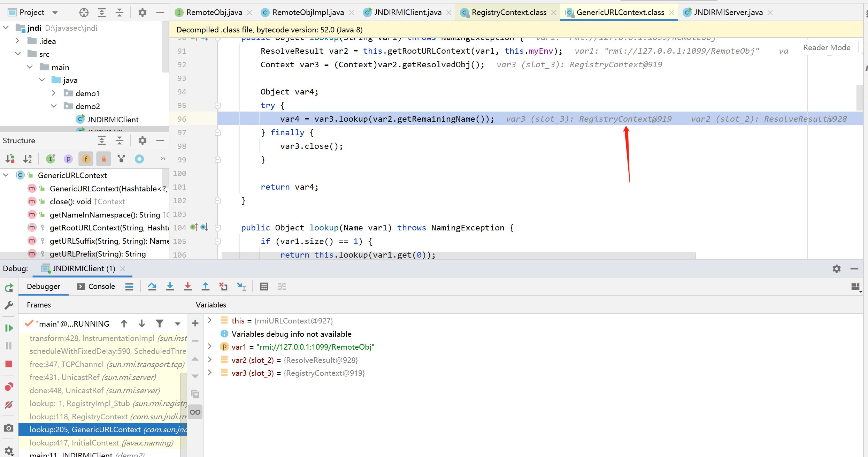Screen dimensions: 868x457
Task: Expand all in Structure panel
Action: [x=102, y=140]
